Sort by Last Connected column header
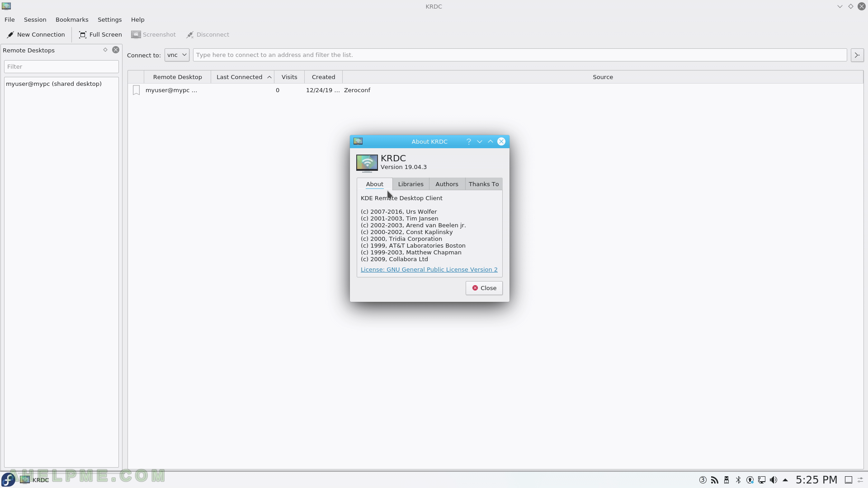868x488 pixels. 242,77
